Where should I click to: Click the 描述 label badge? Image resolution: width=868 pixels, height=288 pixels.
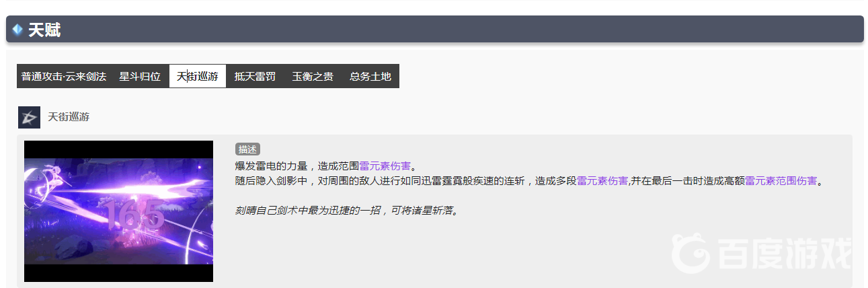point(247,149)
